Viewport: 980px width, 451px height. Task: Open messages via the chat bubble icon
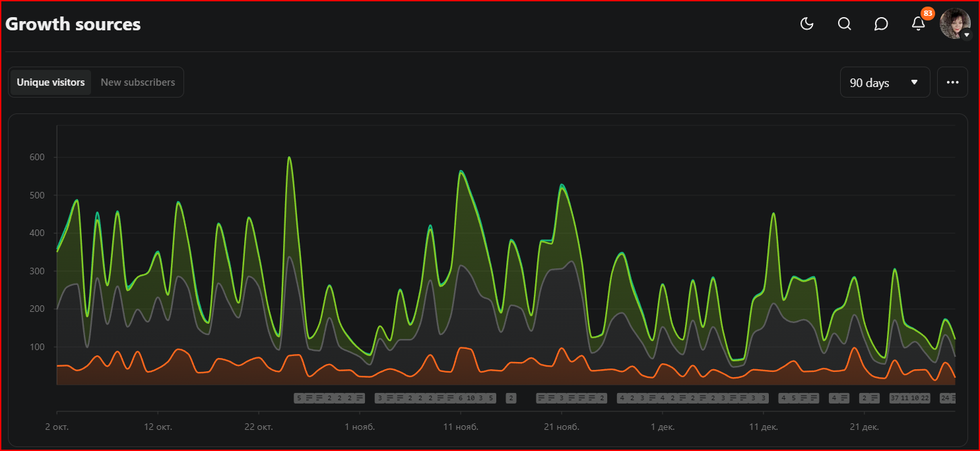[881, 24]
